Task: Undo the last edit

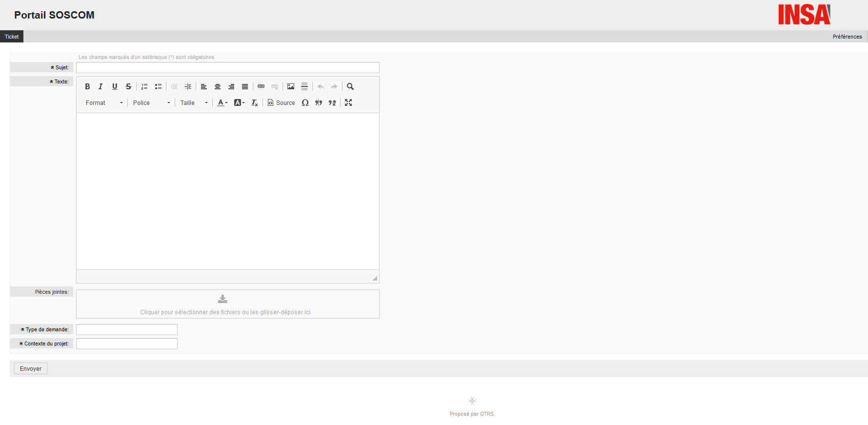Action: click(321, 86)
